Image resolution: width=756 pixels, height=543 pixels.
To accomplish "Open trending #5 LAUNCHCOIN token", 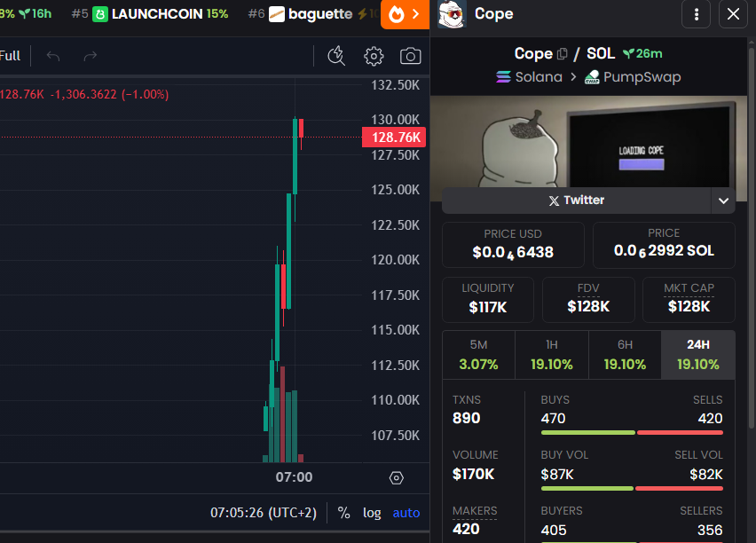I will (x=150, y=14).
